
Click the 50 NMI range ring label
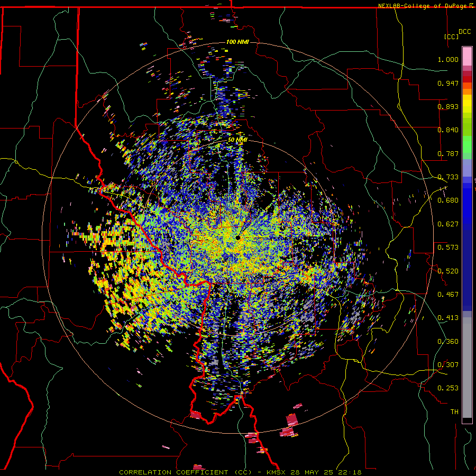(237, 140)
